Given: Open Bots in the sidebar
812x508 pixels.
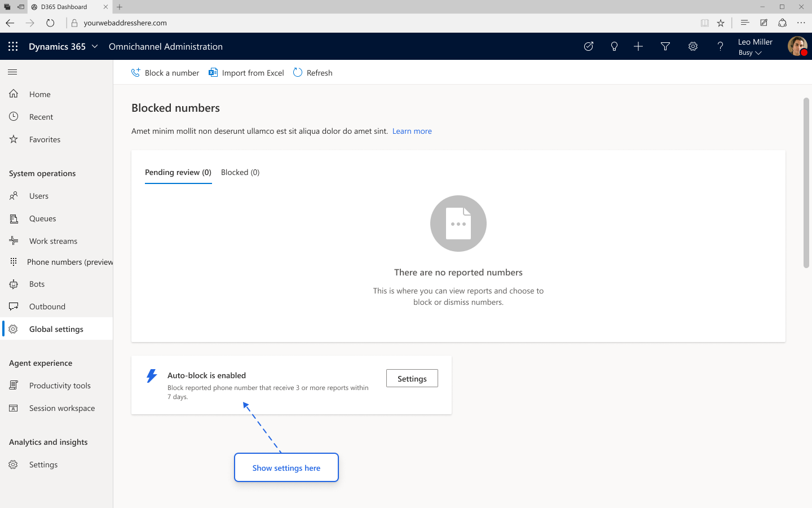Looking at the screenshot, I should pyautogui.click(x=56, y=284).
